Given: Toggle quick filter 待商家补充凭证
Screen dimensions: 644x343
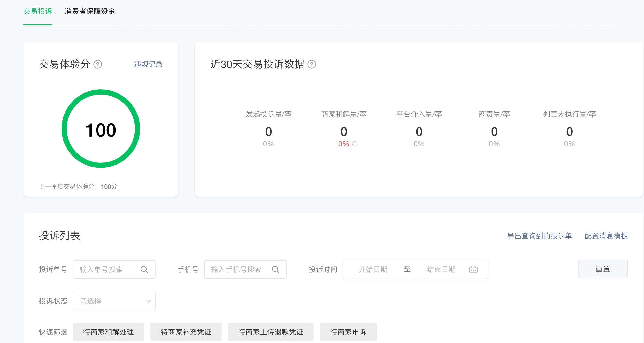Looking at the screenshot, I should click(186, 332).
